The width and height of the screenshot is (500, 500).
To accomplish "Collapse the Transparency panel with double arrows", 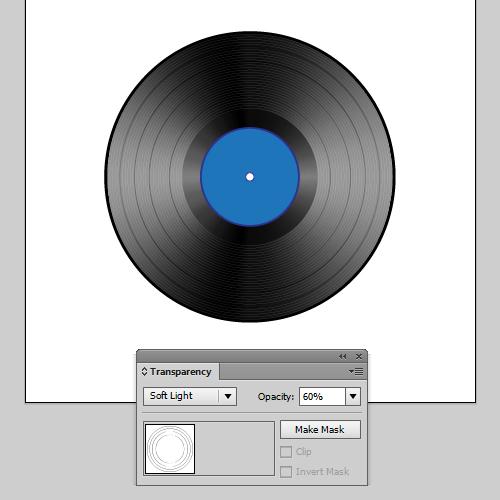I will 342,356.
